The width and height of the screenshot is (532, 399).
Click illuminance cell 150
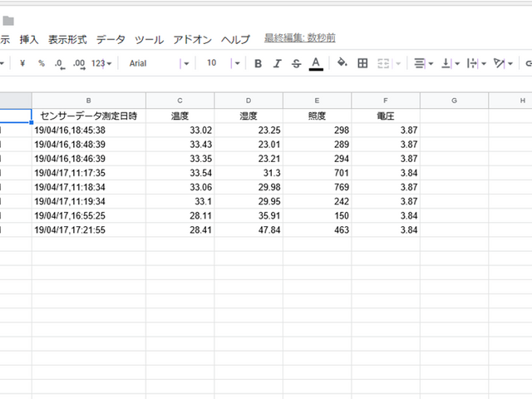[317, 216]
